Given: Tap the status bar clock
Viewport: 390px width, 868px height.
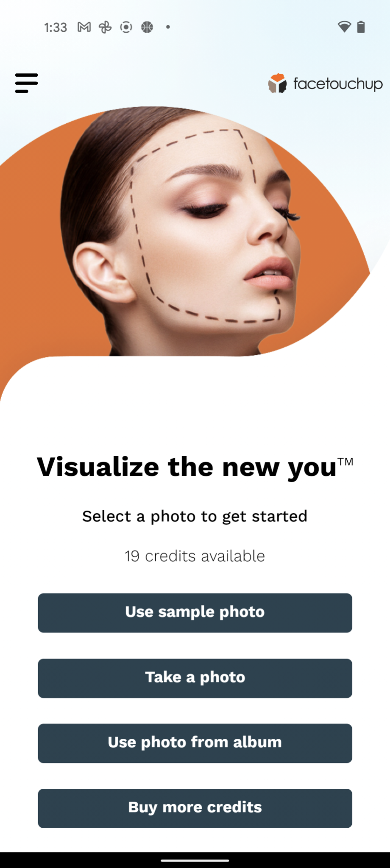Looking at the screenshot, I should tap(56, 28).
